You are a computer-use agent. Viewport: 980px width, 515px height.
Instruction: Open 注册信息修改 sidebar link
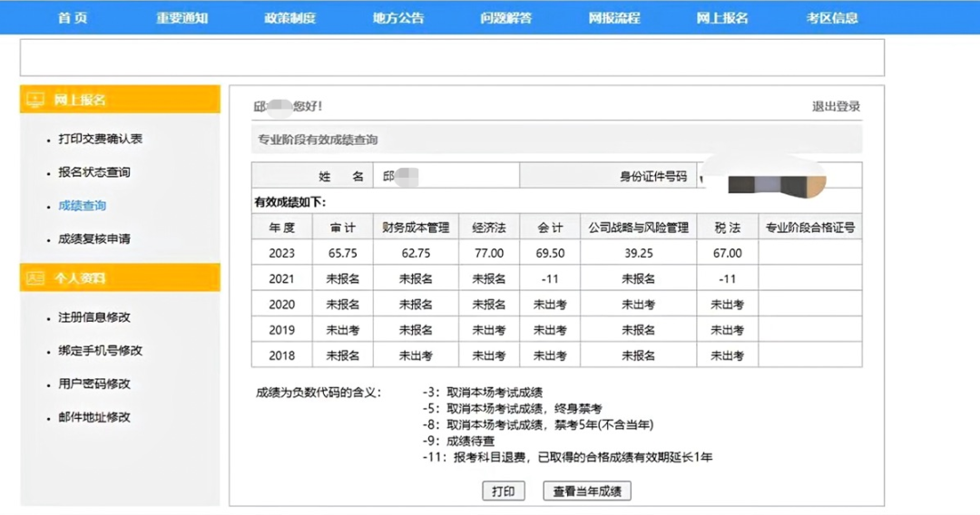point(94,317)
